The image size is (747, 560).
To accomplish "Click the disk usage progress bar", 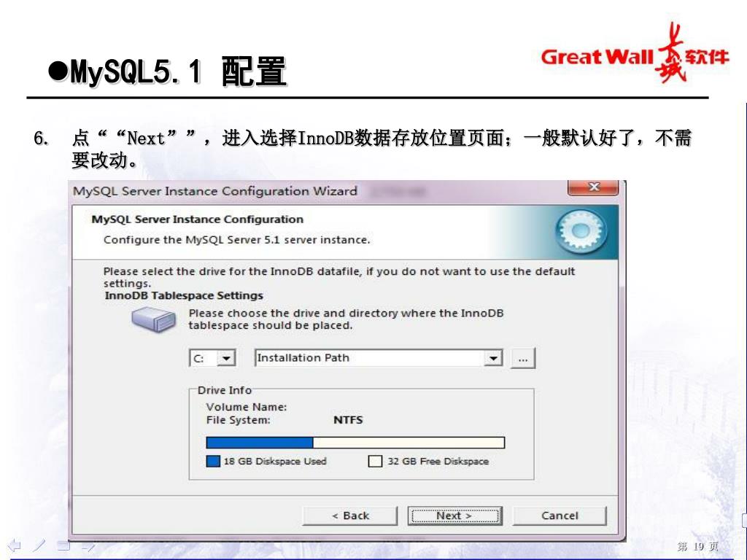I will click(355, 443).
